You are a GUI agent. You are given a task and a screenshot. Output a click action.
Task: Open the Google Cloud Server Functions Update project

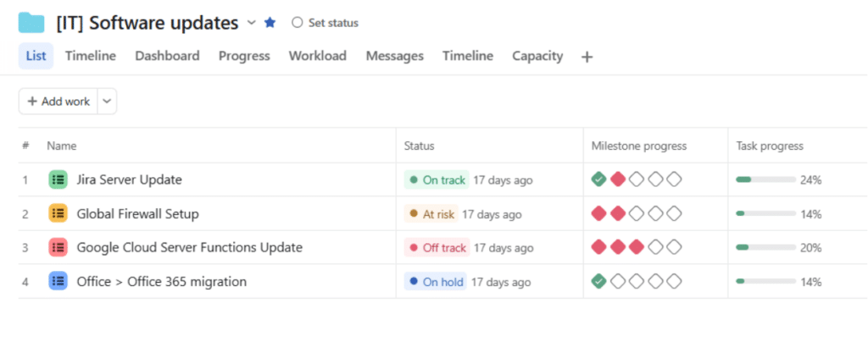189,247
